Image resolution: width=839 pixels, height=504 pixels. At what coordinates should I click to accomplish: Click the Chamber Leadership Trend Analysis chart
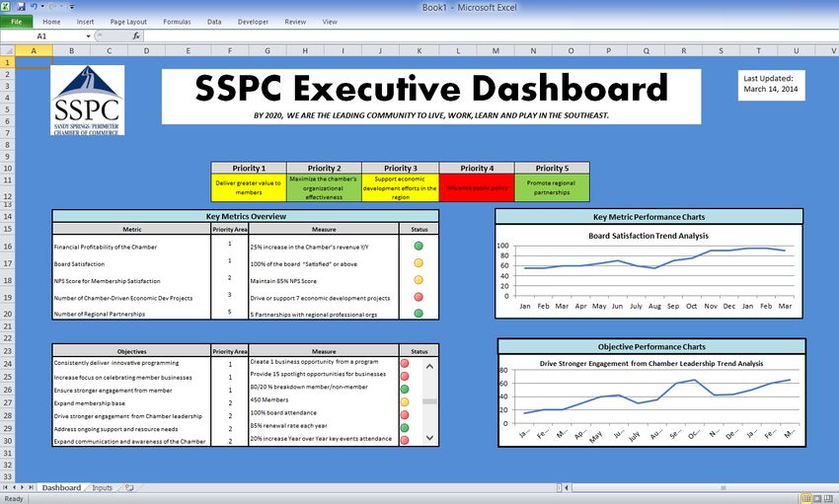(651, 399)
